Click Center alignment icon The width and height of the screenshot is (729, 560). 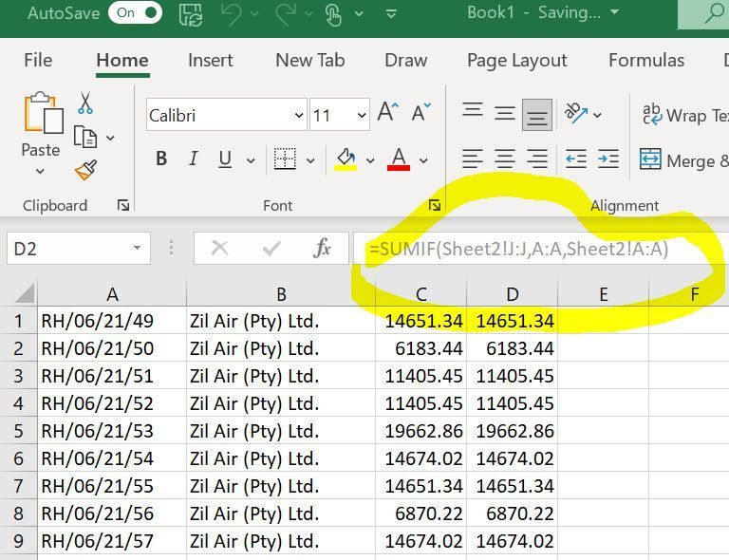click(504, 159)
